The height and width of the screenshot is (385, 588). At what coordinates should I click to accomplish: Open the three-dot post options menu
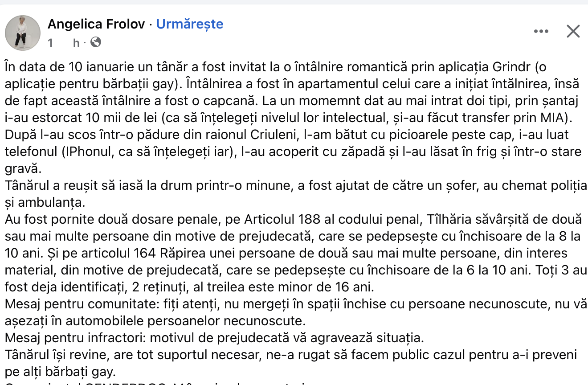(541, 31)
